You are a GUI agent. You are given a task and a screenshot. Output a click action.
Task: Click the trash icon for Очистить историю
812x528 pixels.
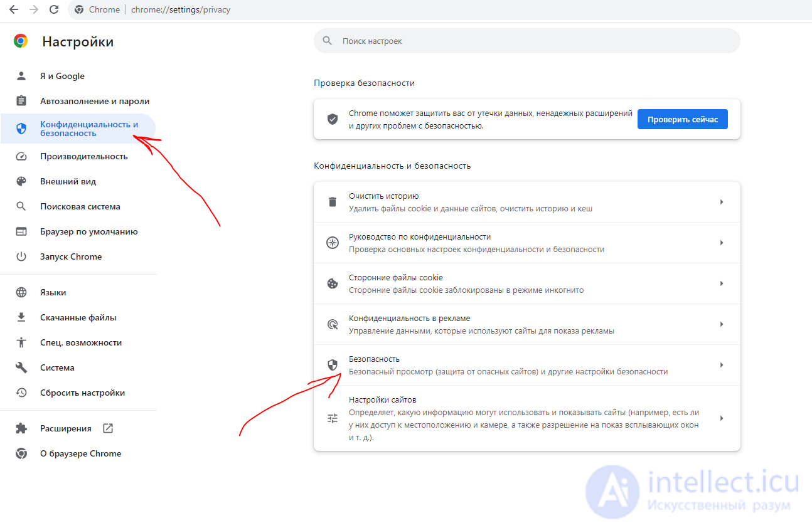tap(333, 202)
